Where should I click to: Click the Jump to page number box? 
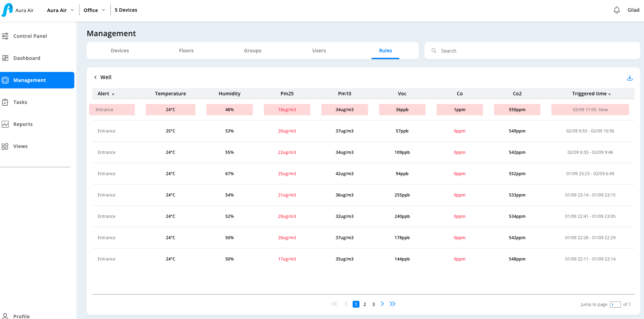point(615,305)
